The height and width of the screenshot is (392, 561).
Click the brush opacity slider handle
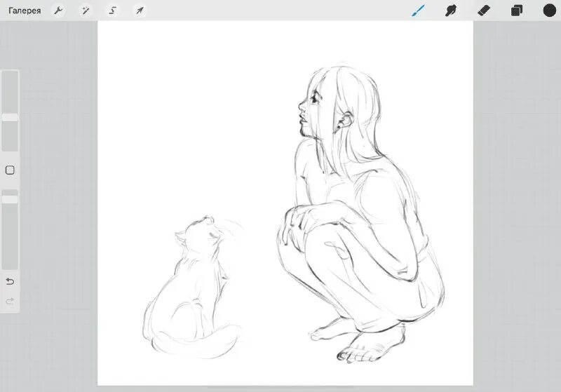point(10,199)
